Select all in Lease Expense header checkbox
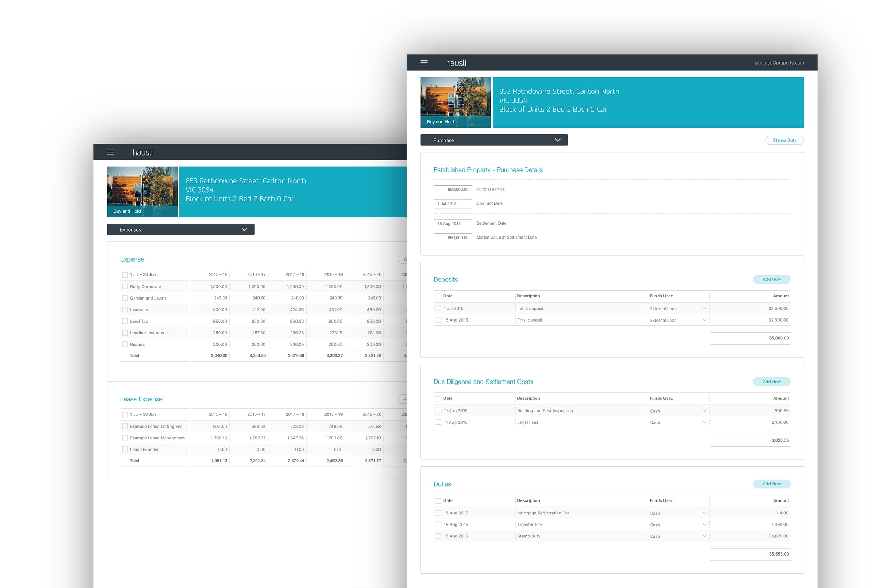Viewport: 893px width, 588px height. 125,415
